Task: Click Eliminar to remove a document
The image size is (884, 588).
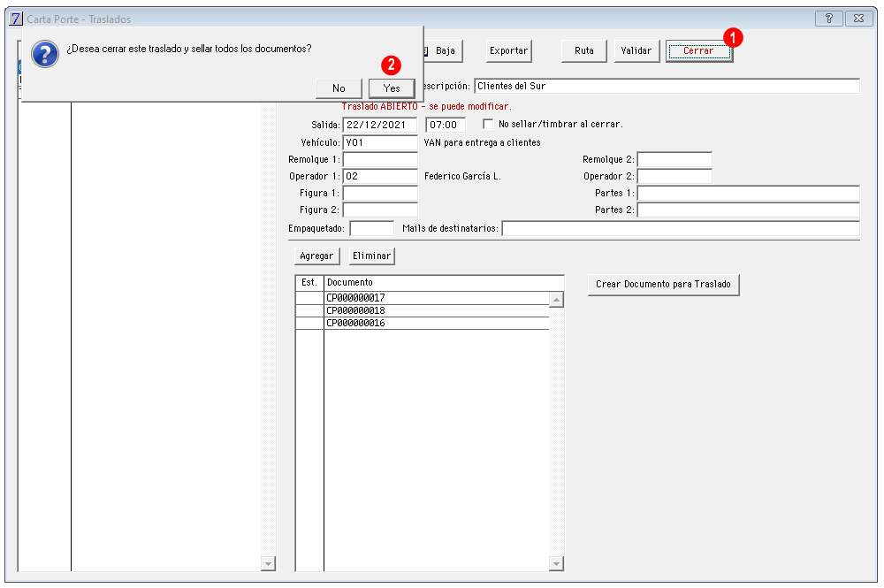Action: tap(371, 256)
